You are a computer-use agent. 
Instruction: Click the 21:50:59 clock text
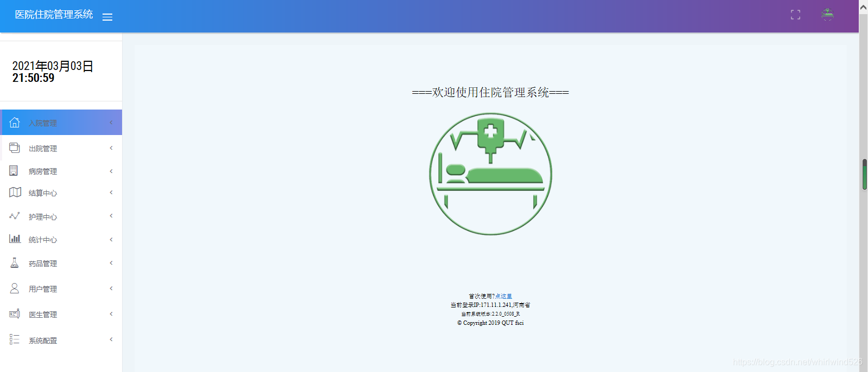(33, 78)
